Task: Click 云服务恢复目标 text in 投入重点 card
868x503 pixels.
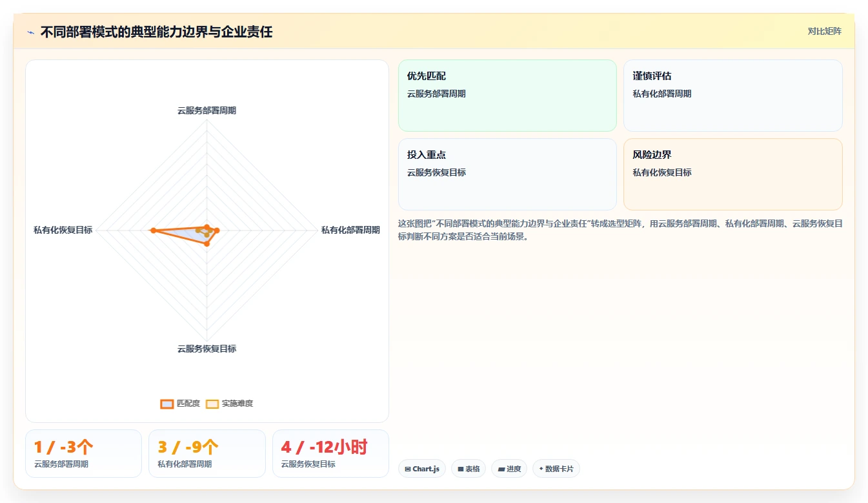Action: [436, 172]
